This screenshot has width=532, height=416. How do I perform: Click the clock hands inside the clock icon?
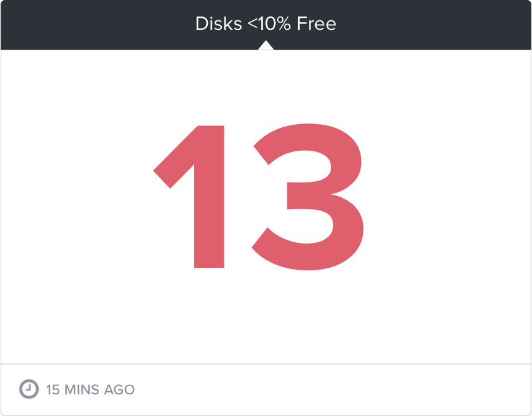tap(29, 389)
